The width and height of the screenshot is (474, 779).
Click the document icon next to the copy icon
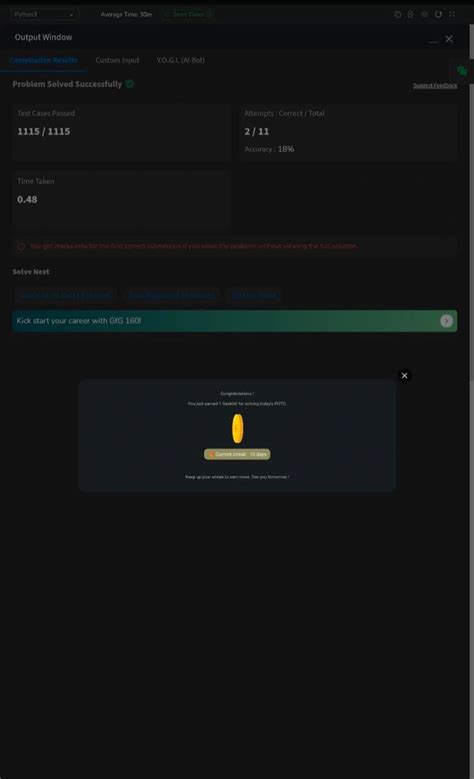coord(411,14)
